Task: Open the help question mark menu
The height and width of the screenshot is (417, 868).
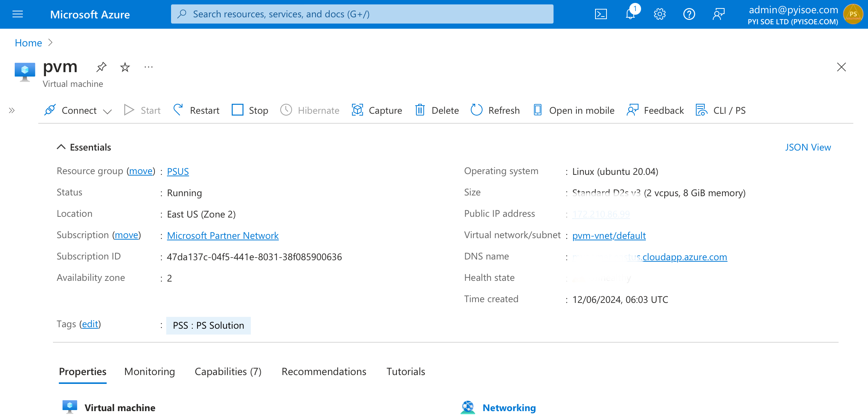Action: (x=689, y=14)
